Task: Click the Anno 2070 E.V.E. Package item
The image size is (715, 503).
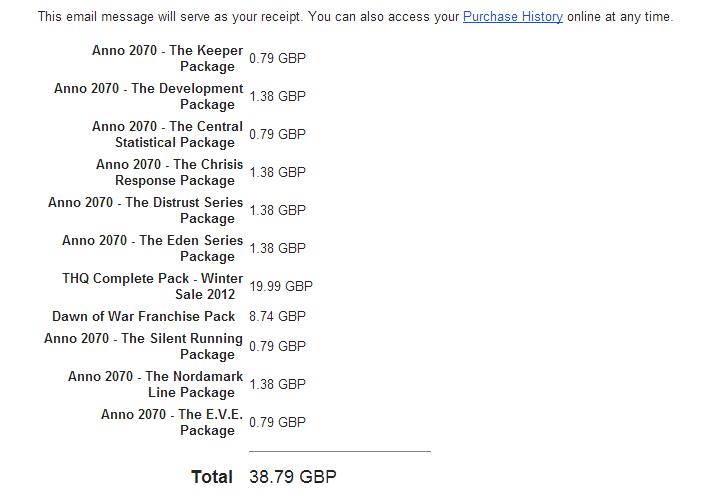Action: click(172, 423)
